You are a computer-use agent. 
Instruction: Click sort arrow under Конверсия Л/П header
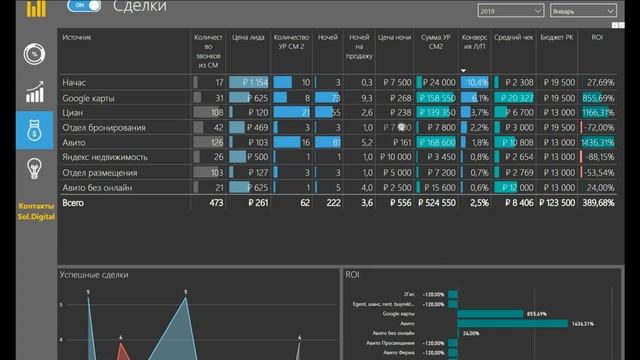pyautogui.click(x=463, y=71)
